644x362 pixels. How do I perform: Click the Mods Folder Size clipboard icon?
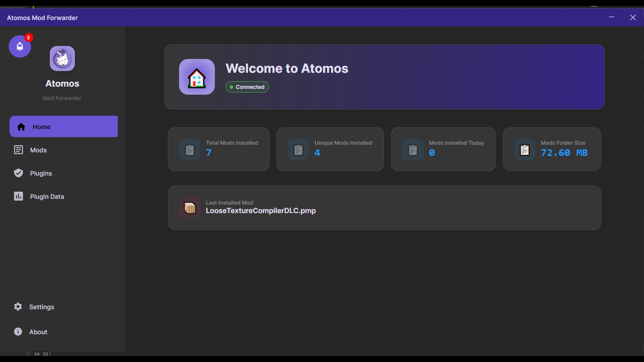[525, 149]
